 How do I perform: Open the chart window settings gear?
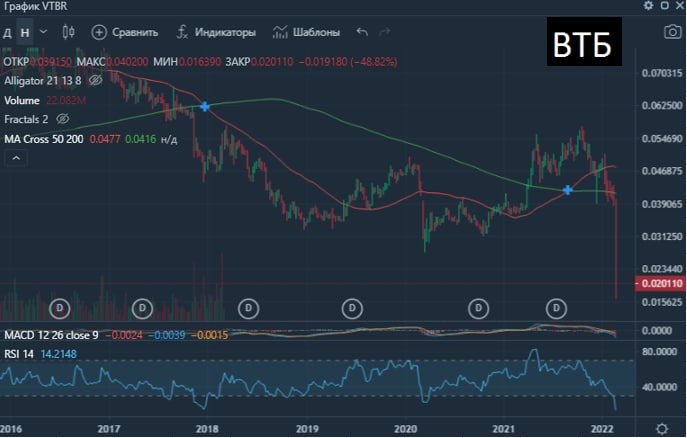pos(648,5)
